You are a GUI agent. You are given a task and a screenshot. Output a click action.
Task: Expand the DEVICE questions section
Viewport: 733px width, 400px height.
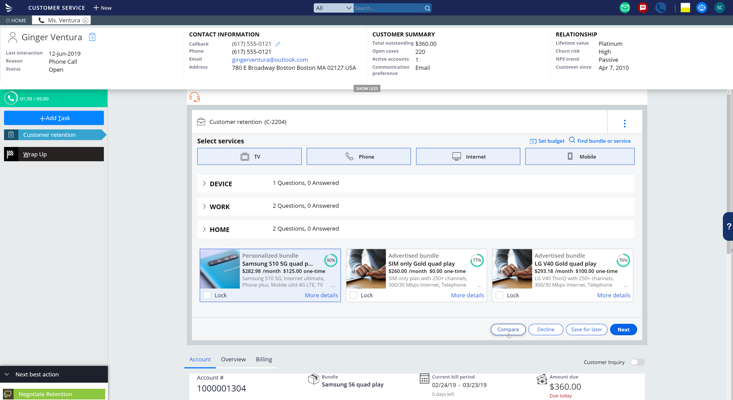pyautogui.click(x=205, y=184)
